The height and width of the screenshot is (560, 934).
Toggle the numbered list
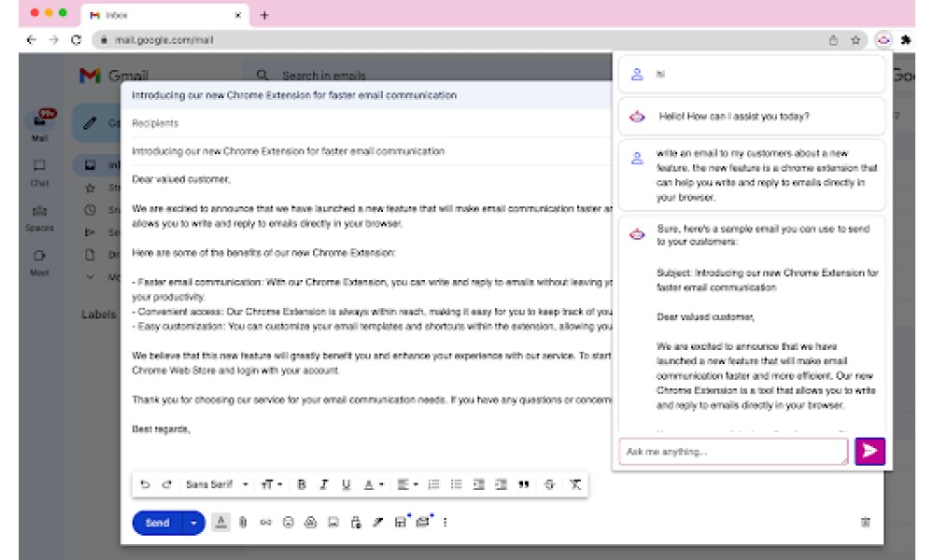(433, 484)
